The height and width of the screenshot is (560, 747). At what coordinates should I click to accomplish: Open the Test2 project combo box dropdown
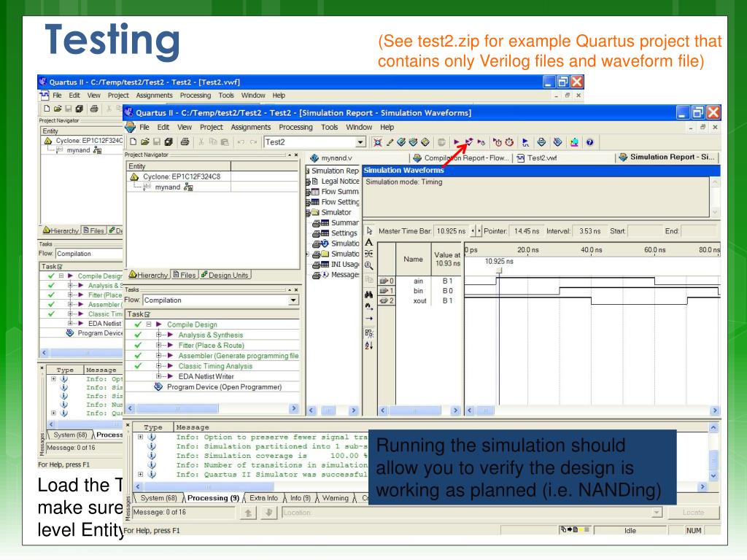click(360, 142)
